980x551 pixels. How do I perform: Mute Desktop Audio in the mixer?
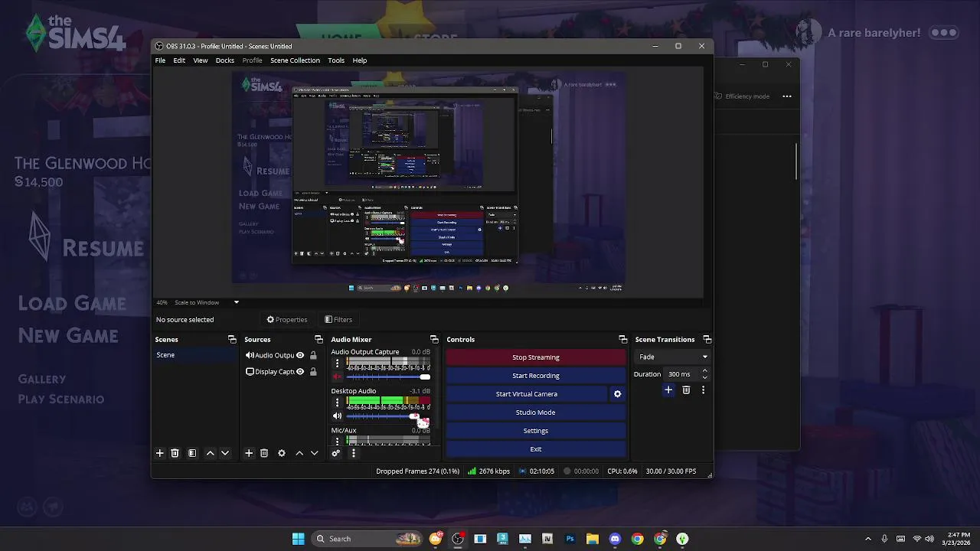point(337,416)
